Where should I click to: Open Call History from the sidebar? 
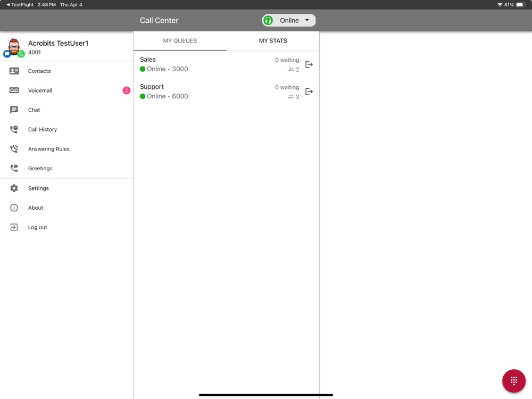(x=67, y=129)
